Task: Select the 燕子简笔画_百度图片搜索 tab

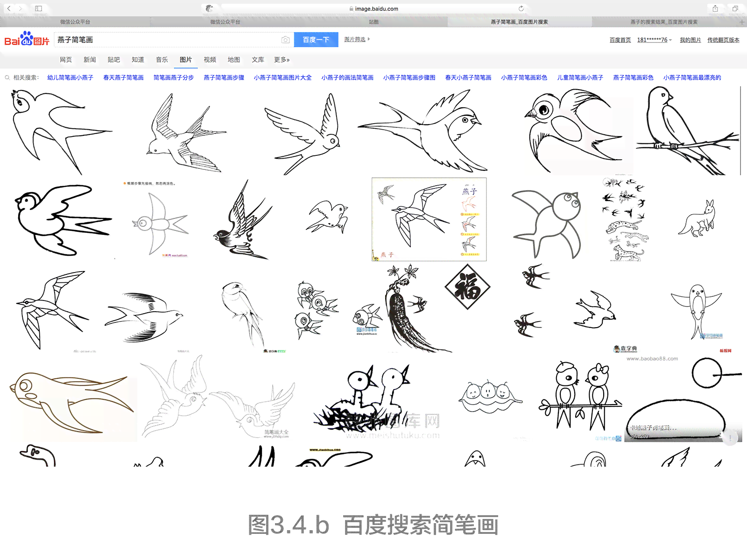Action: pos(519,22)
